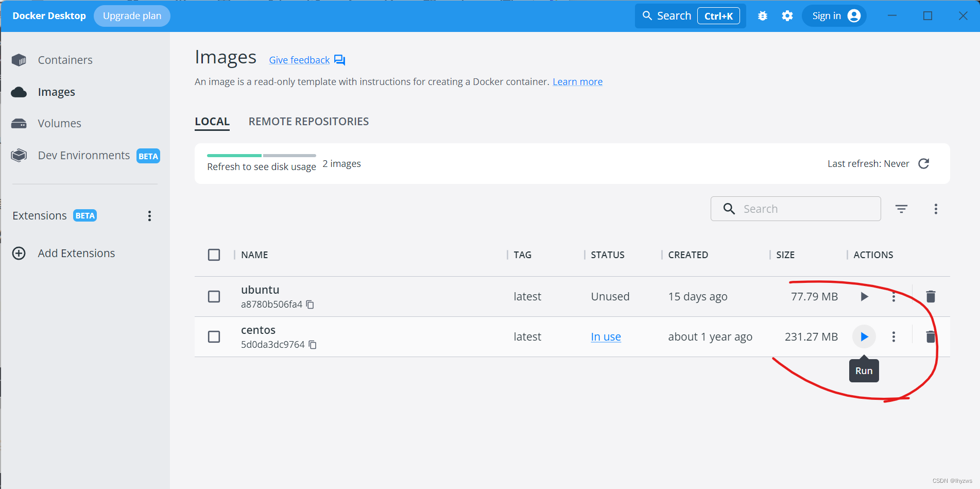Switch to the REMOTE REPOSITORIES tab
980x489 pixels.
308,122
